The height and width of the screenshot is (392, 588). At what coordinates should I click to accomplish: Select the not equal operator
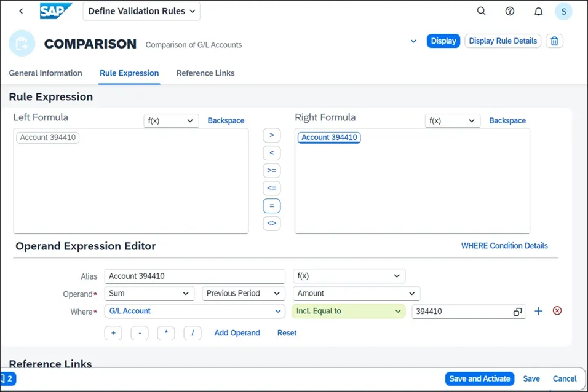(271, 224)
